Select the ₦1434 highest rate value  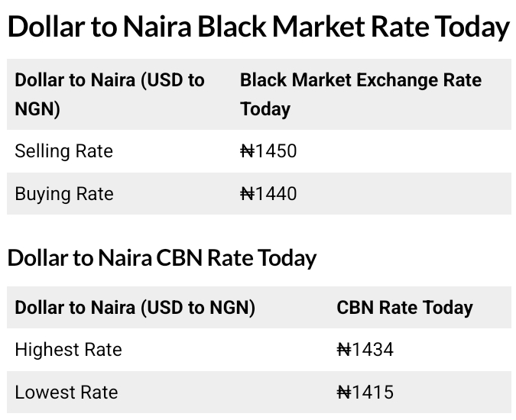365,350
